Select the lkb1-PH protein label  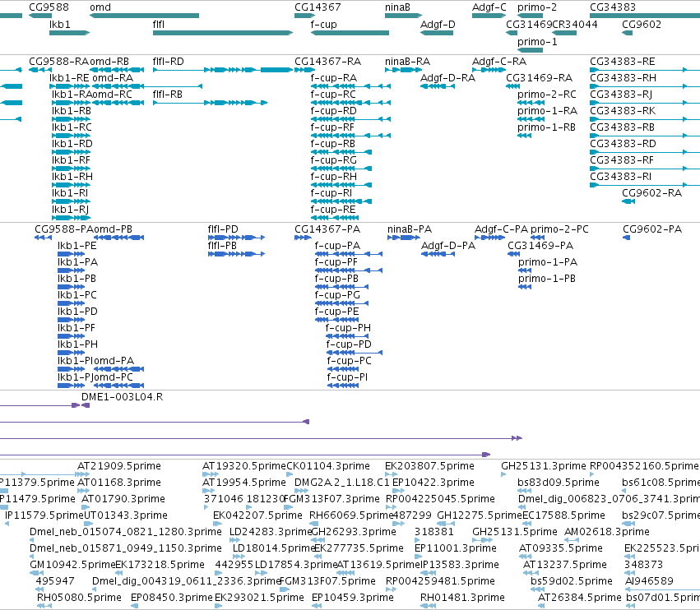point(77,344)
